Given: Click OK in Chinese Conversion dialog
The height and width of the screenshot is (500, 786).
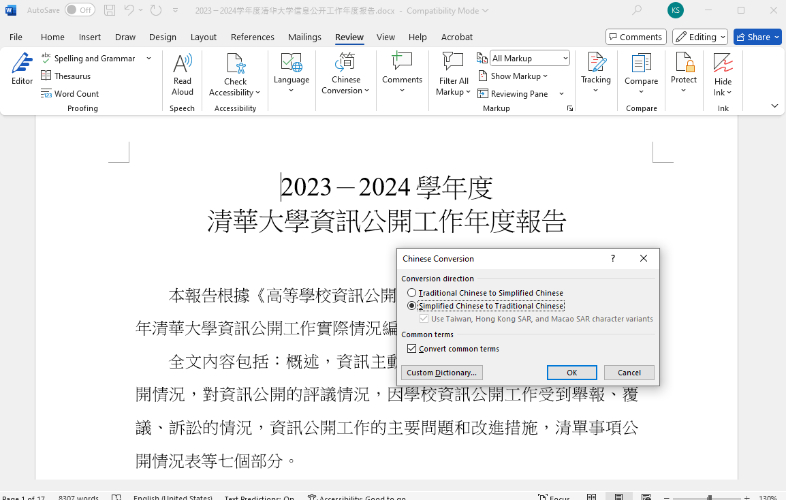Looking at the screenshot, I should tap(571, 373).
